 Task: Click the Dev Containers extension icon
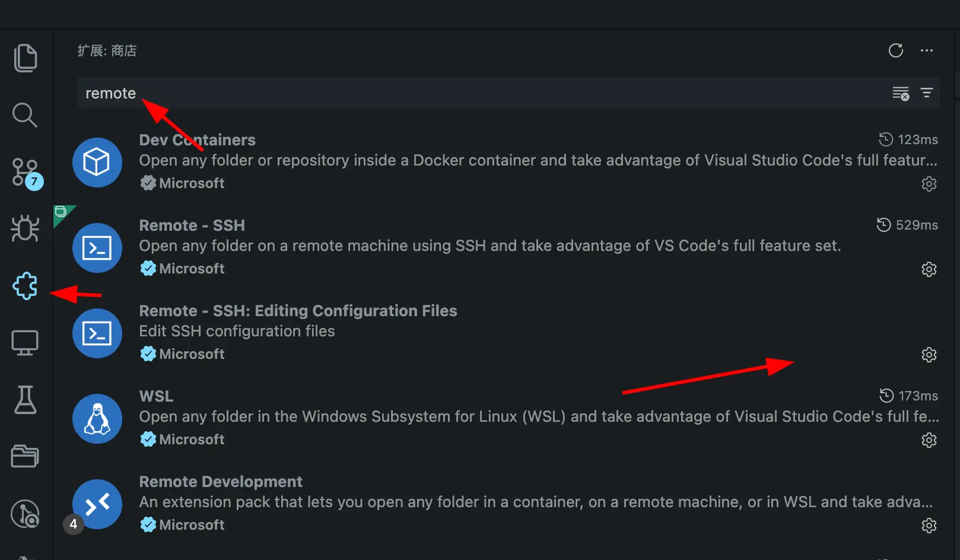(x=97, y=163)
